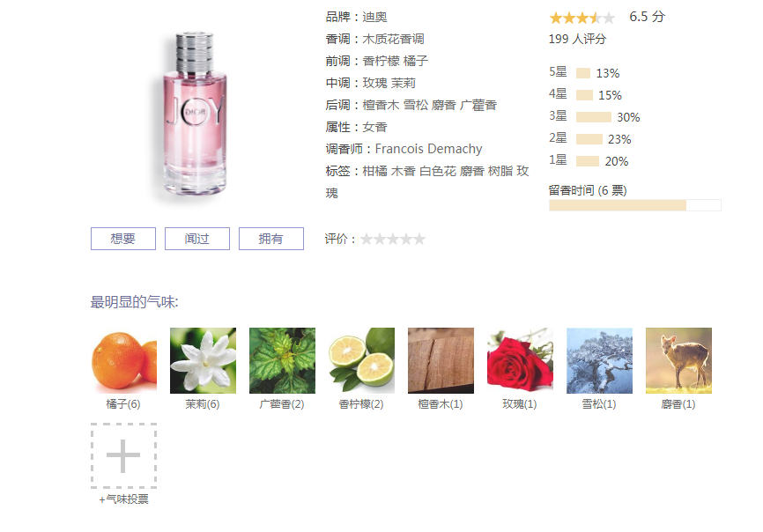Open the 木质花香调 fragrance family link
The height and width of the screenshot is (532, 763).
[x=393, y=39]
